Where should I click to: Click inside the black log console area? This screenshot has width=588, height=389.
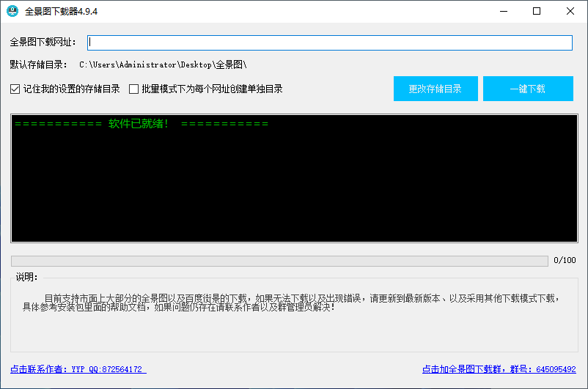point(293,190)
